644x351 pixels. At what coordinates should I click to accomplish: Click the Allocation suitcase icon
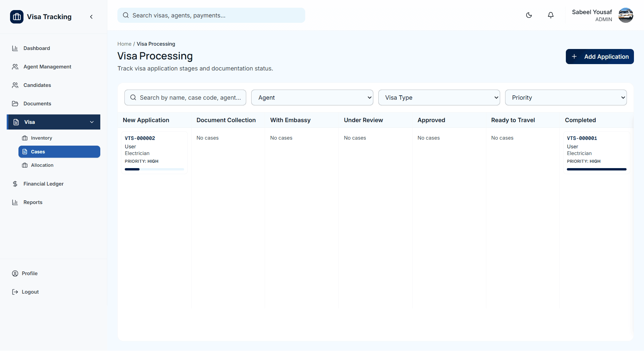(25, 165)
